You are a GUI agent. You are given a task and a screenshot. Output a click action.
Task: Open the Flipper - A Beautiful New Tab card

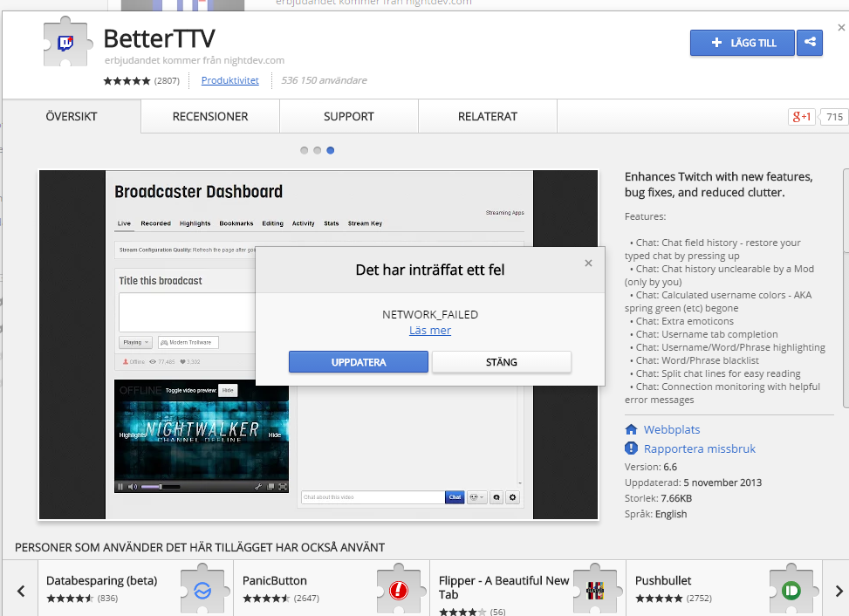[x=527, y=588]
